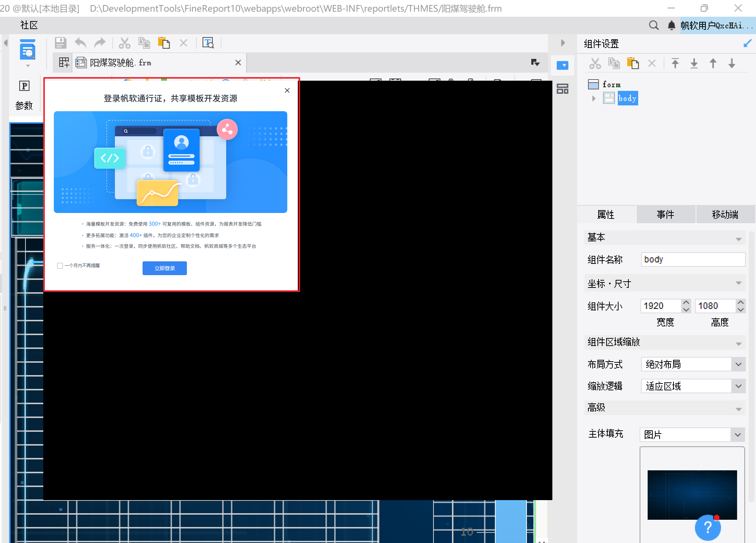Collapse the 组件区域缩放 section
756x543 pixels.
click(x=739, y=343)
